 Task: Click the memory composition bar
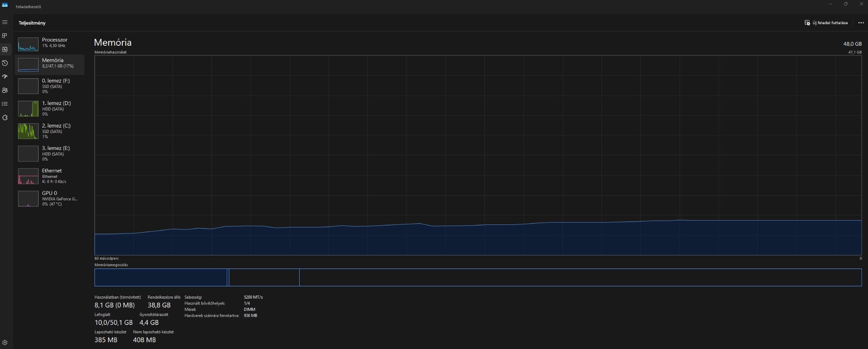pyautogui.click(x=478, y=277)
